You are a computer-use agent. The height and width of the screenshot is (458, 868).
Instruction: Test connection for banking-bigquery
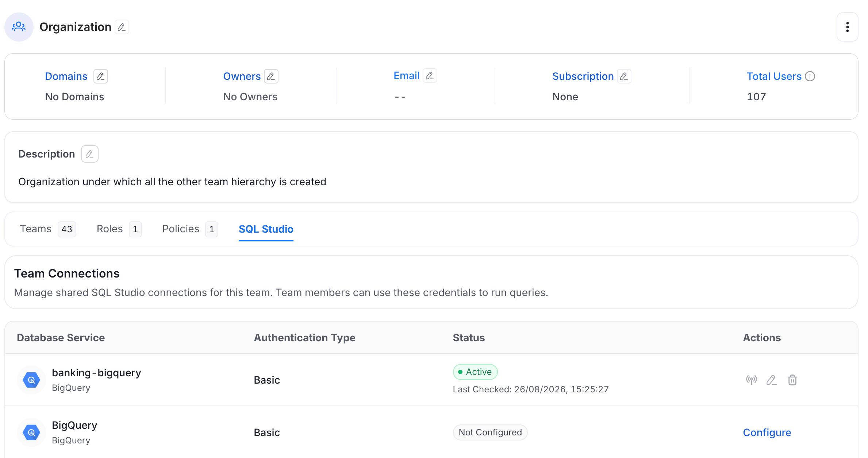coord(751,380)
